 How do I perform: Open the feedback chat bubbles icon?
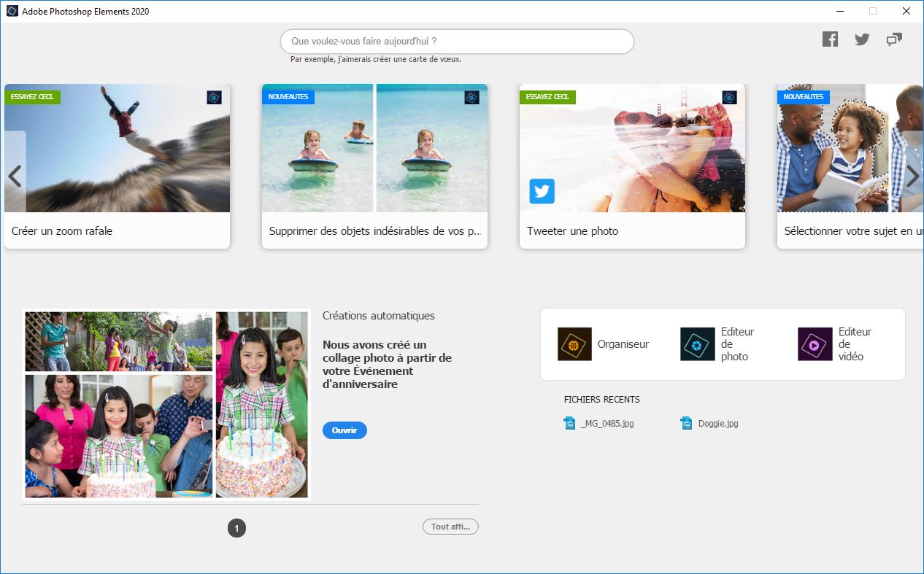(x=893, y=39)
